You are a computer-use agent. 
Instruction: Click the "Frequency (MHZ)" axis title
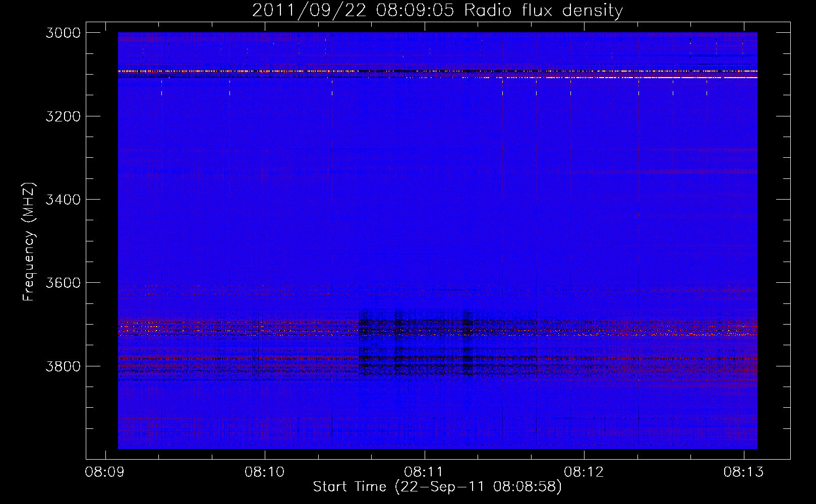click(29, 242)
